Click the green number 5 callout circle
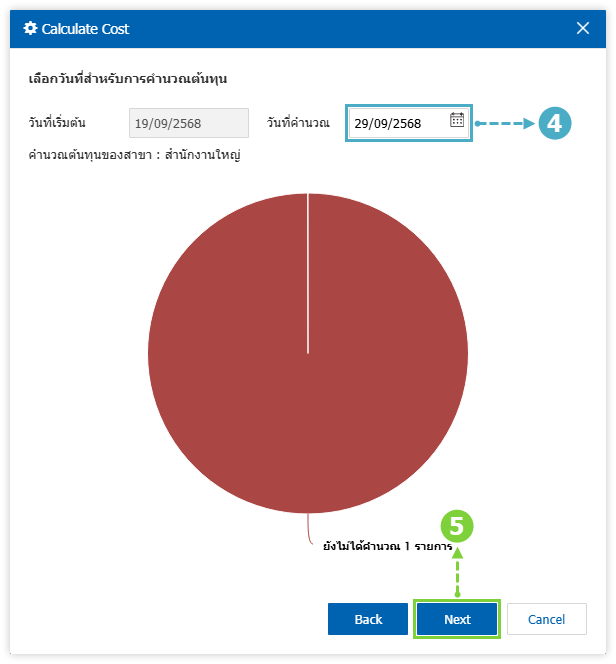The width and height of the screenshot is (616, 664). click(457, 526)
